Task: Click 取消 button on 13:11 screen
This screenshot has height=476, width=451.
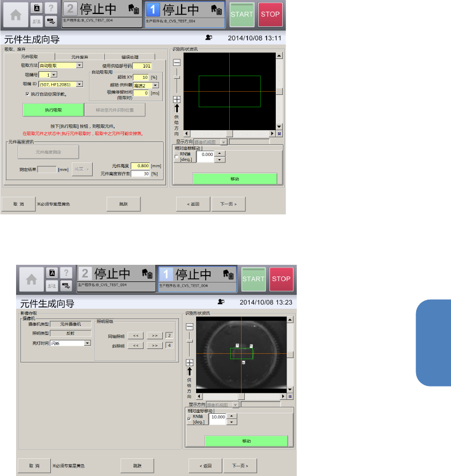Action: click(x=19, y=204)
